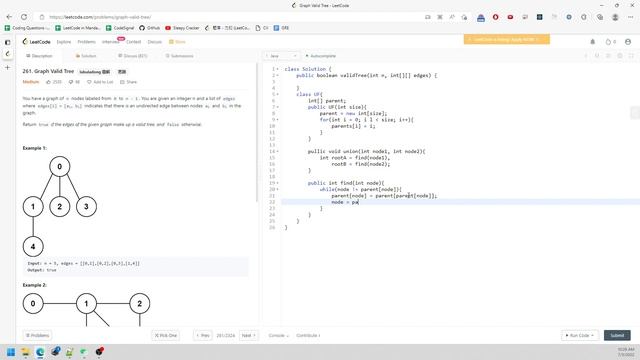Switch to the Solution tab
Viewport: 640px width, 360px height.
[x=86, y=56]
